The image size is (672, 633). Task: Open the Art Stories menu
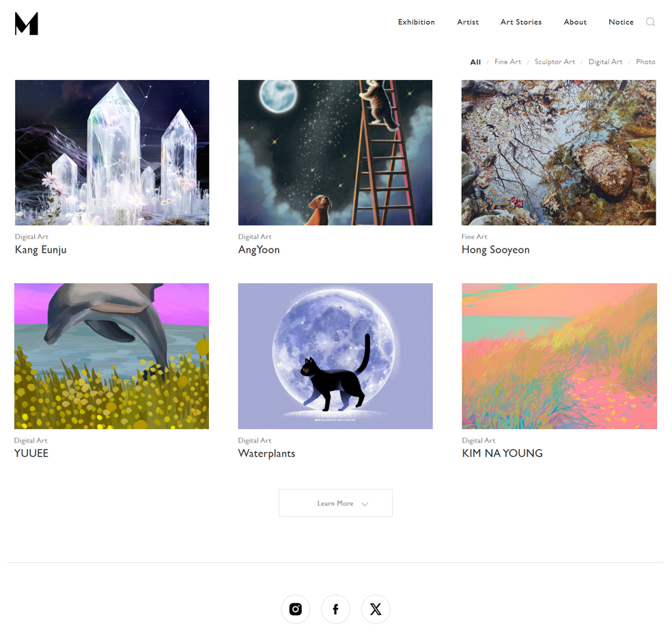tap(520, 22)
